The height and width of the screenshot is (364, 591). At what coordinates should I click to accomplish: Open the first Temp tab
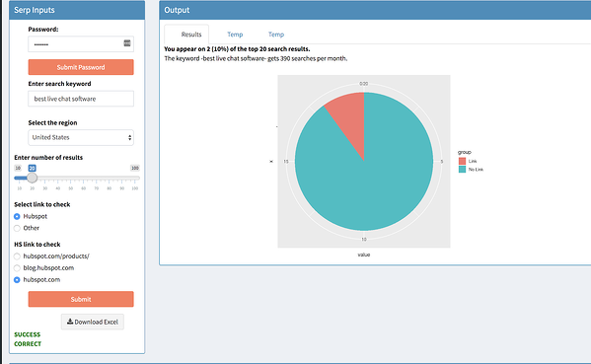[x=235, y=35]
